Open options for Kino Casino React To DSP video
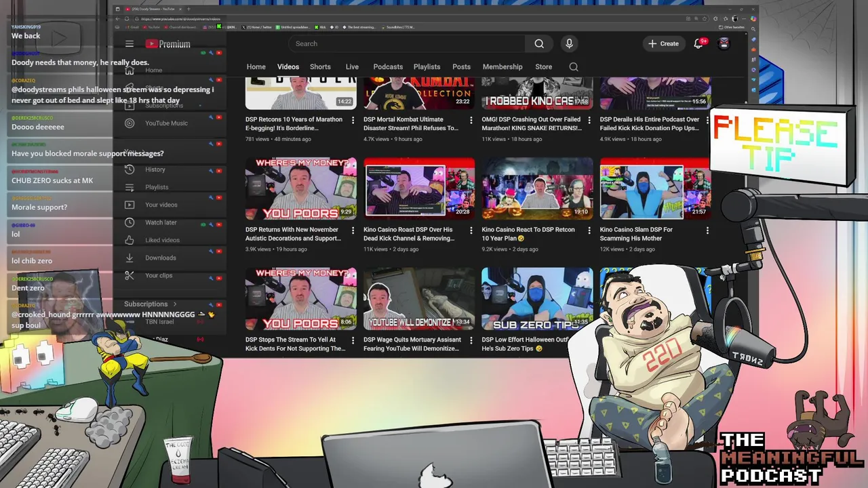 click(589, 230)
